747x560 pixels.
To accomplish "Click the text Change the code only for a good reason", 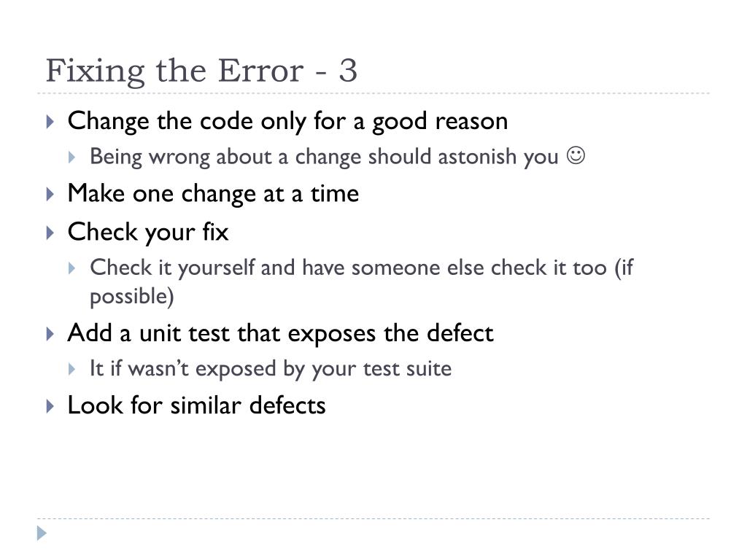I will tap(287, 122).
